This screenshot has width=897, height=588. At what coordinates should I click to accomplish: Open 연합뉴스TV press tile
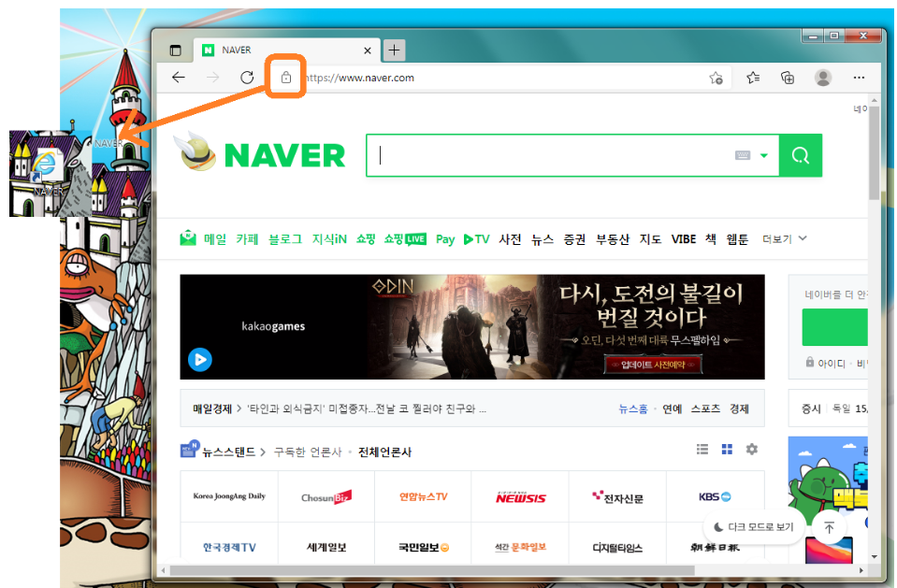424,496
